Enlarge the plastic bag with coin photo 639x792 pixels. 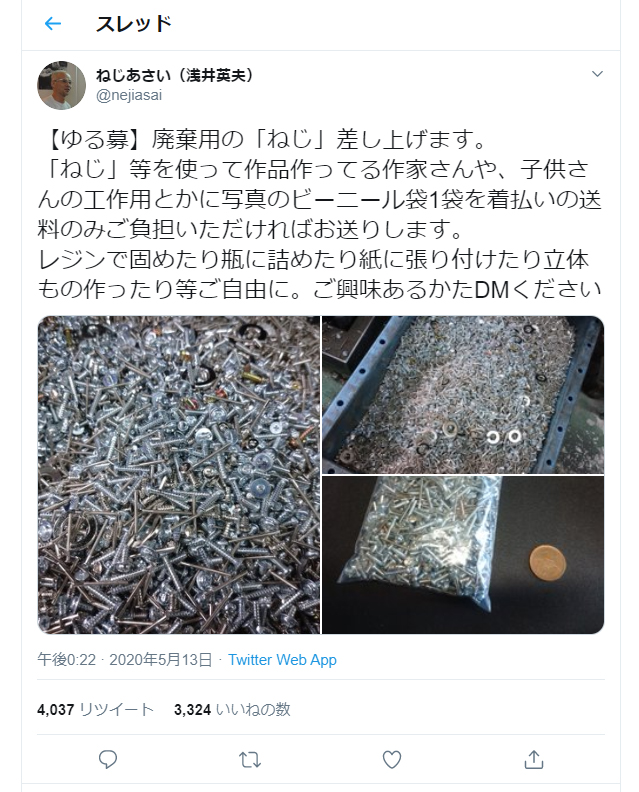tap(463, 555)
